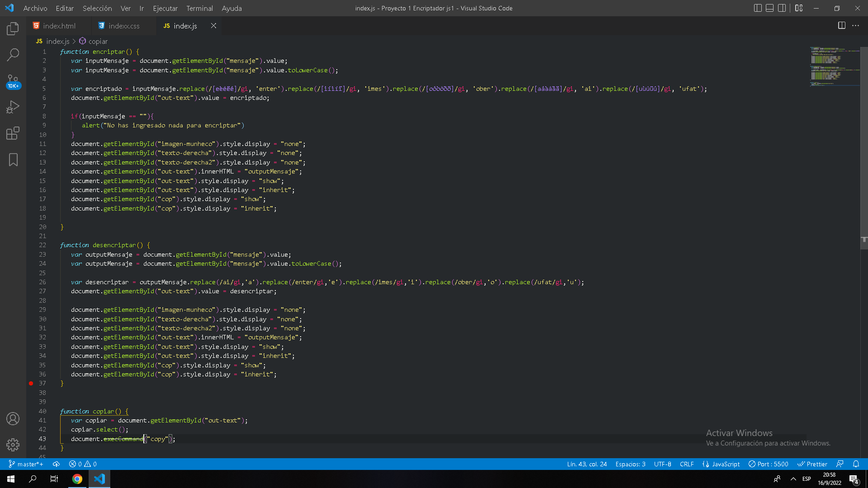Click the function encriptar() declaration on line 1
Viewport: 868px width, 488px height.
pyautogui.click(x=99, y=52)
